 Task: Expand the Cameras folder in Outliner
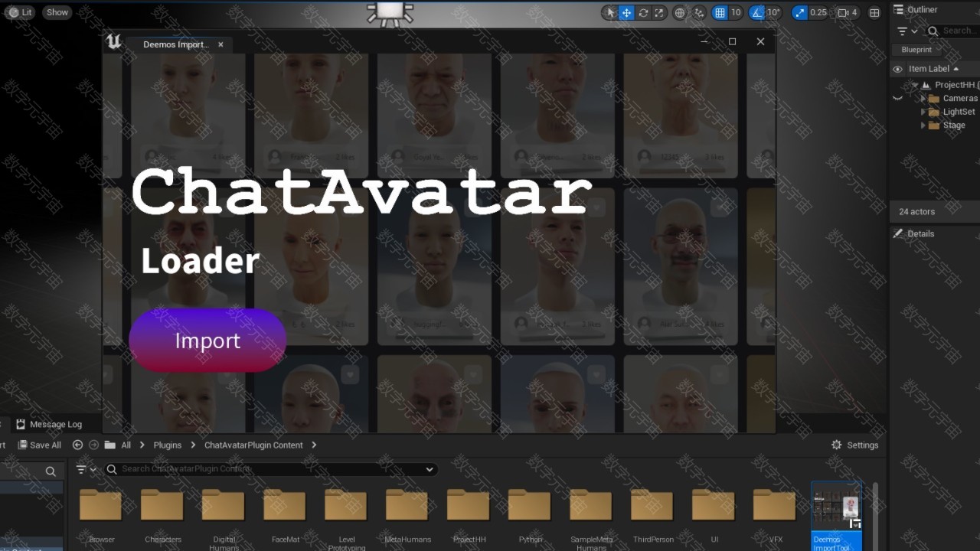tap(923, 98)
